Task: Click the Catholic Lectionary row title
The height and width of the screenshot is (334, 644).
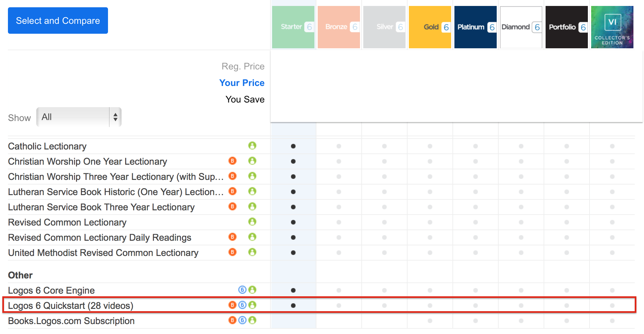Action: click(x=47, y=146)
